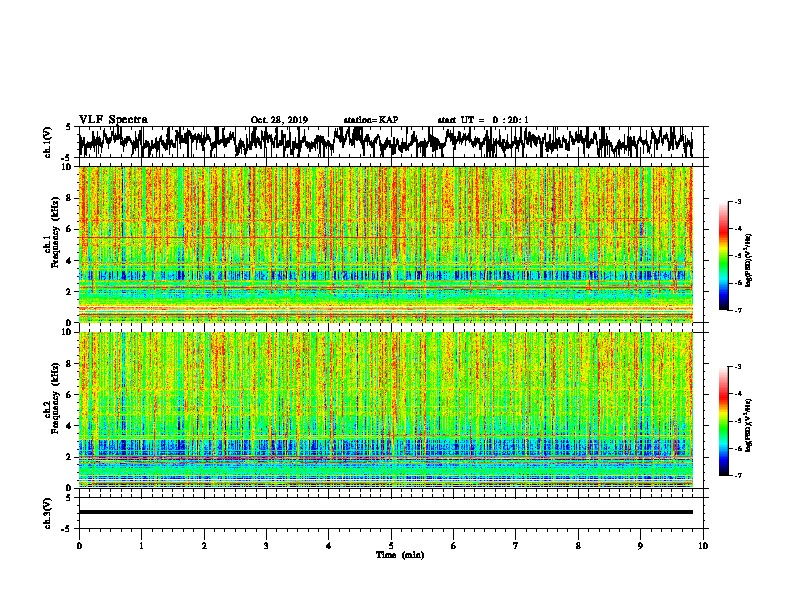This screenshot has width=792, height=612.
Task: Click the '1' tick on the time axis
Action: pyautogui.click(x=141, y=546)
